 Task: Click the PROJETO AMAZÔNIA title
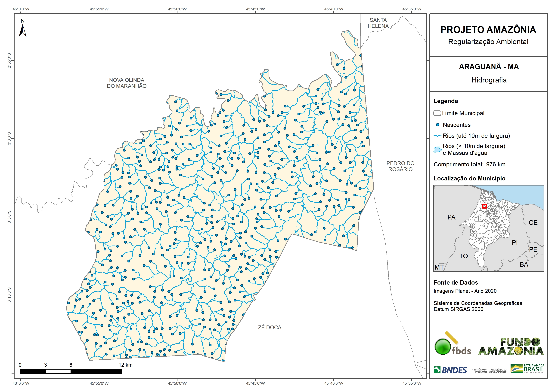(x=488, y=30)
